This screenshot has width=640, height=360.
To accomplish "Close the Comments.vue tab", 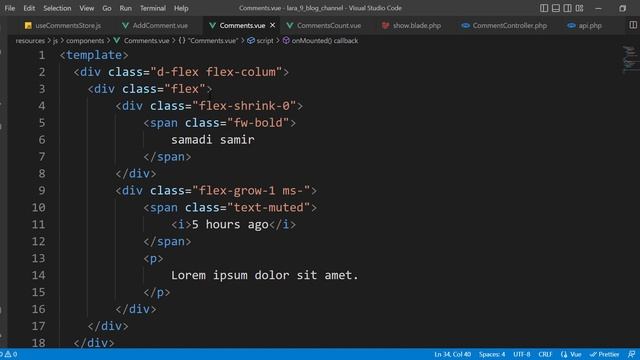I will [x=273, y=25].
